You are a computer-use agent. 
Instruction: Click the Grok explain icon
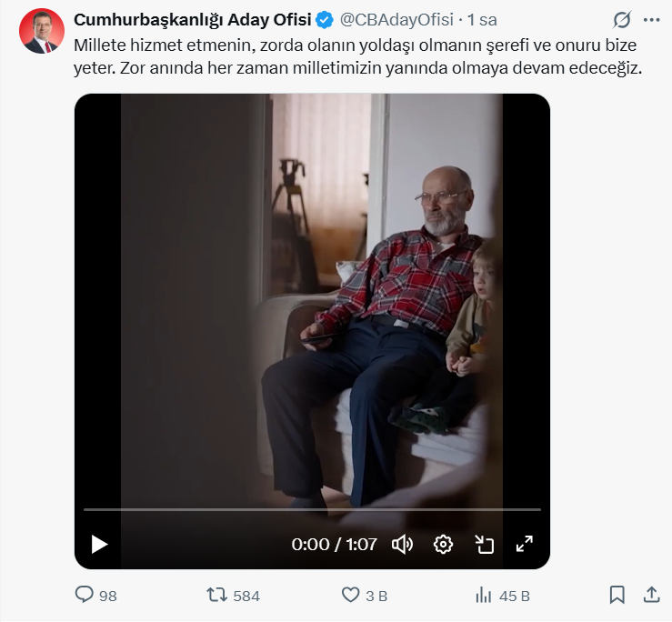pyautogui.click(x=622, y=20)
